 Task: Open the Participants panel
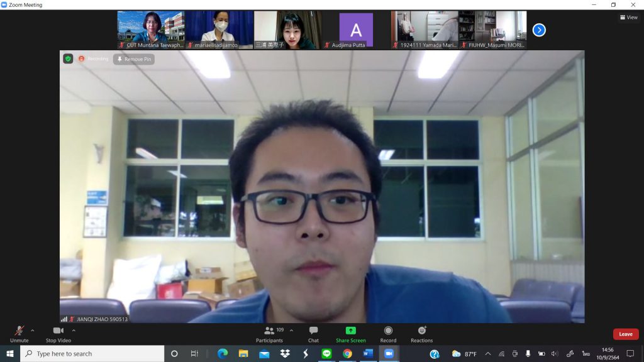click(x=269, y=334)
